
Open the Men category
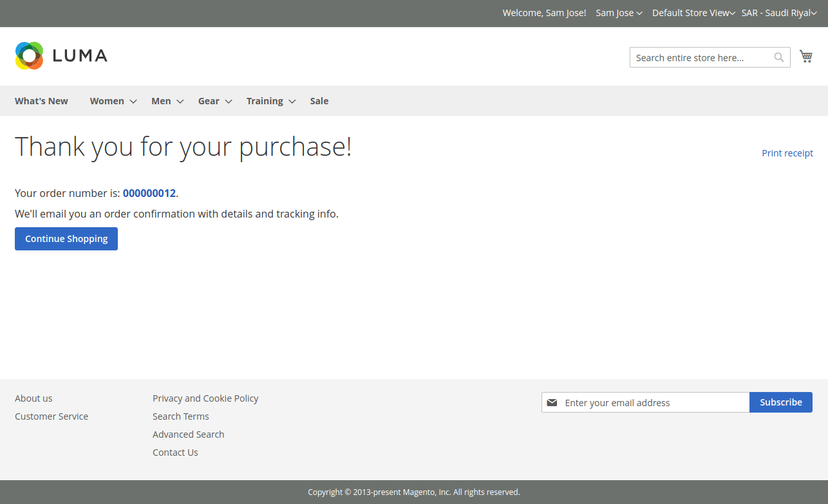161,101
